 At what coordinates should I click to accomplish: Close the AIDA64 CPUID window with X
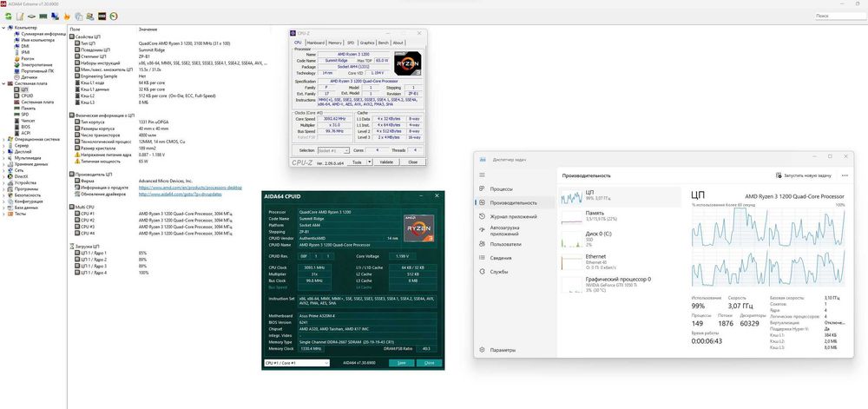pyautogui.click(x=437, y=195)
